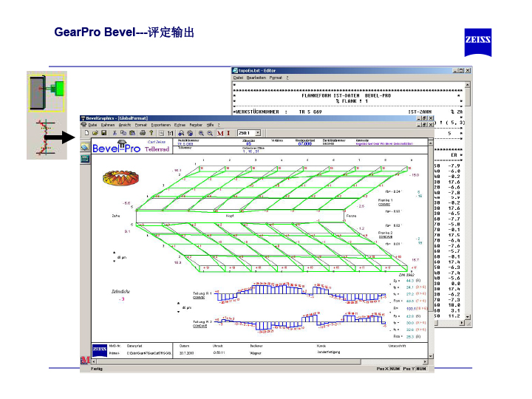This screenshot has height=399, width=532.
Task: Print the chart with the printer icon
Action: point(143,133)
